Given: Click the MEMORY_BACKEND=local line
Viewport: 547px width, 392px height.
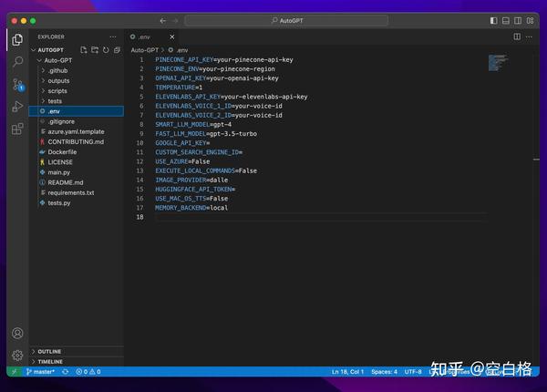Looking at the screenshot, I should tap(191, 208).
